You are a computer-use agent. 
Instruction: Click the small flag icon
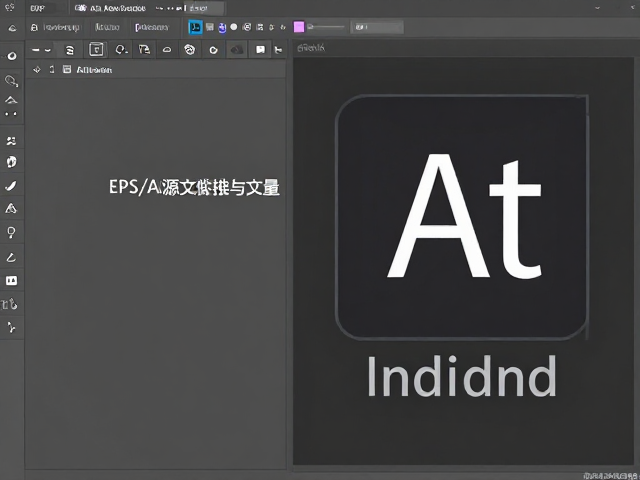point(278,50)
